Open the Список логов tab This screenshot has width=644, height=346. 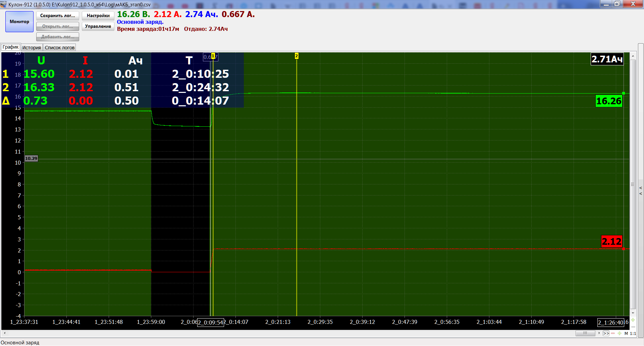pos(59,48)
